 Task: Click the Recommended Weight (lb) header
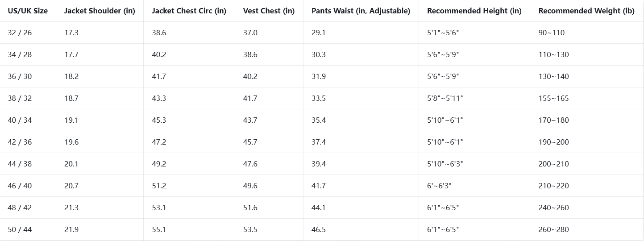(x=586, y=11)
